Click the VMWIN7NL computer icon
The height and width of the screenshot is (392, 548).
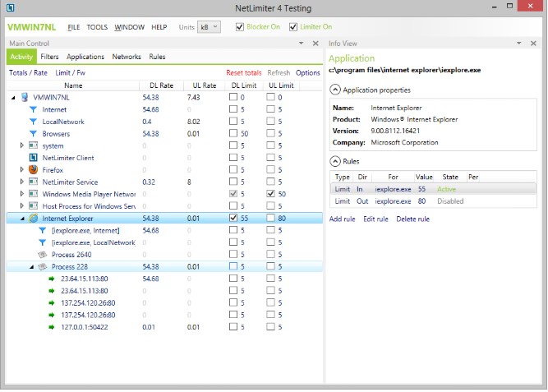pyautogui.click(x=25, y=97)
